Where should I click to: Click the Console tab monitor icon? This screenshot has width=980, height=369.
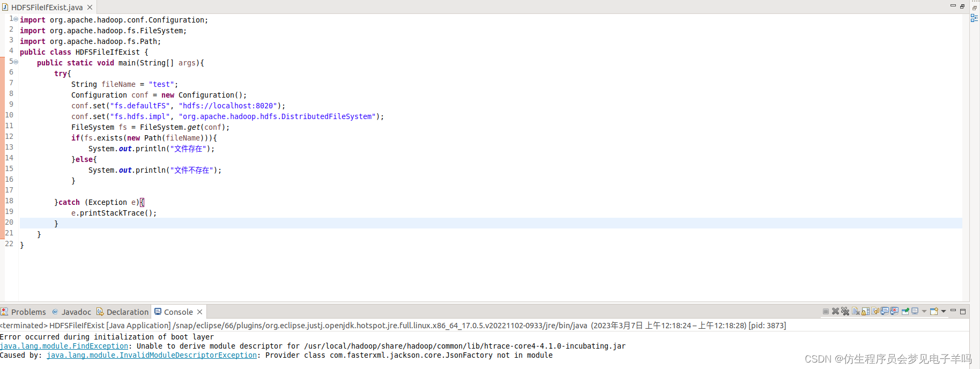(x=158, y=311)
